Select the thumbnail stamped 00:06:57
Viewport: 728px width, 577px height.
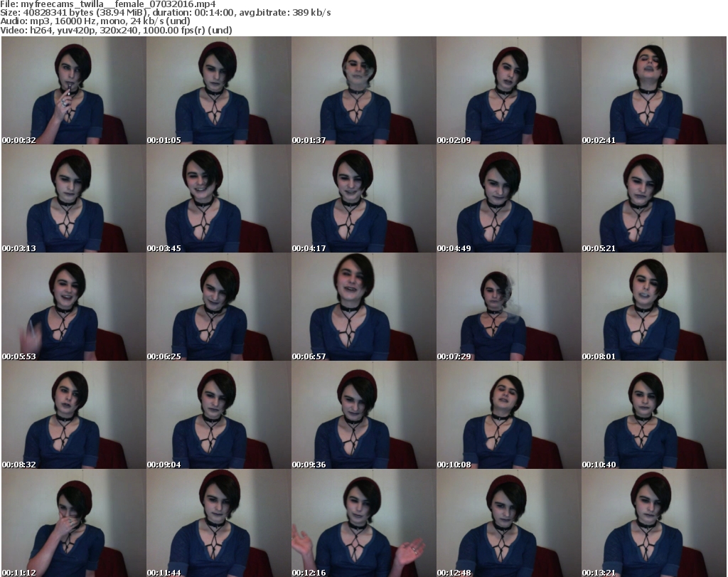[x=364, y=307]
